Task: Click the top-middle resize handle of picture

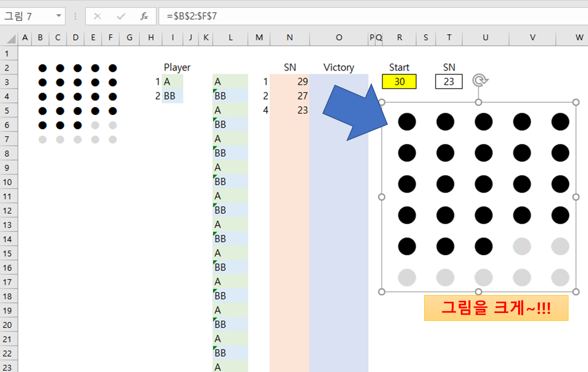Action: click(x=479, y=102)
